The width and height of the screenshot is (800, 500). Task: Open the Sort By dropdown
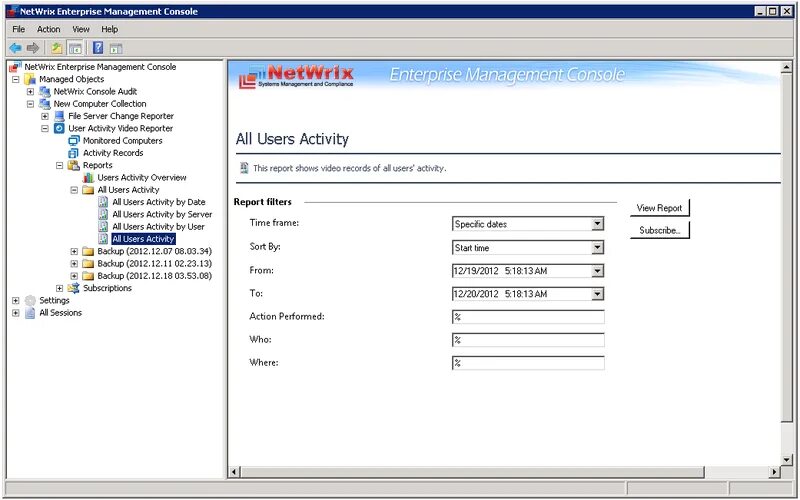597,248
